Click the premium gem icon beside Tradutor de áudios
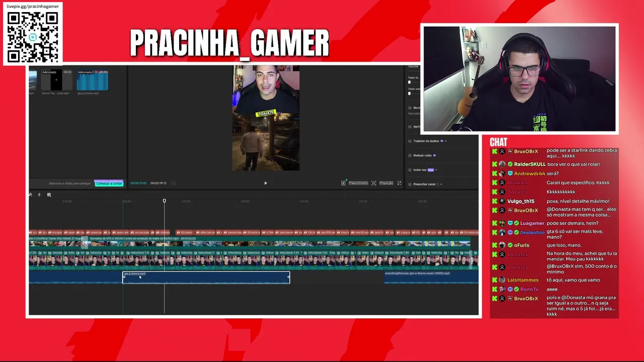Viewport: 644px width, 362px height. [x=441, y=141]
